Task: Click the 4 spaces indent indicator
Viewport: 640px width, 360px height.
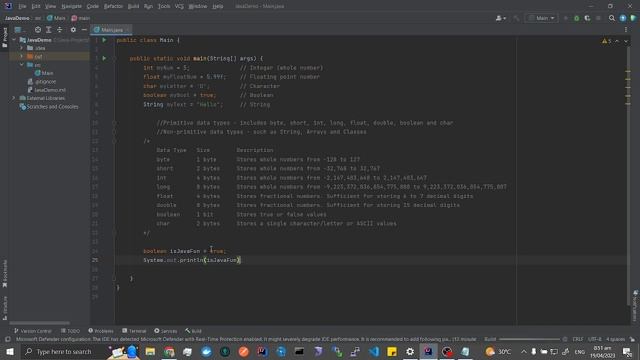Action: tap(615, 339)
